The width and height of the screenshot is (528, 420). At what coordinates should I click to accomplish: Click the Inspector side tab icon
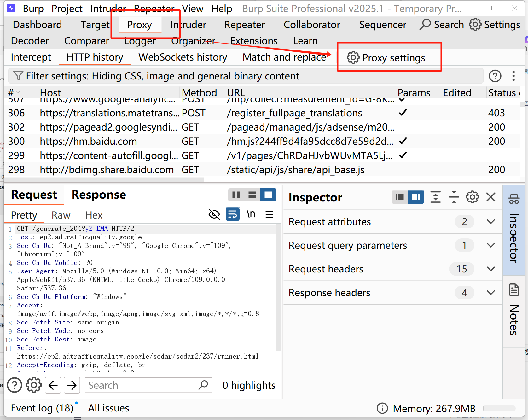point(514,199)
